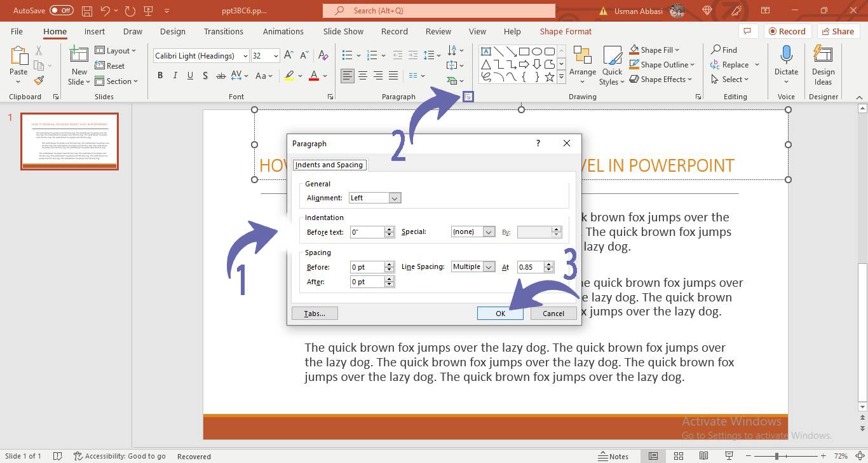Click the Save icon in title bar
Screen dimensions: 868x463
tap(87, 11)
